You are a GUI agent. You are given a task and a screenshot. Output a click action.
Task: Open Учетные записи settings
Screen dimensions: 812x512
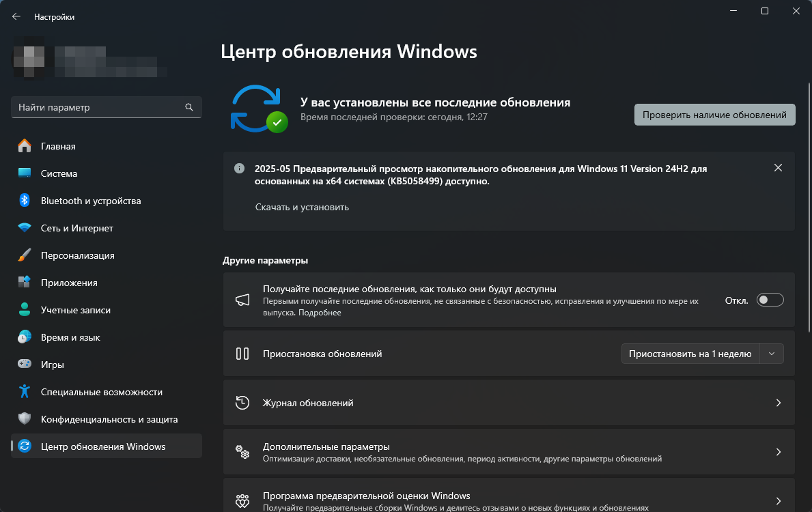[106, 309]
